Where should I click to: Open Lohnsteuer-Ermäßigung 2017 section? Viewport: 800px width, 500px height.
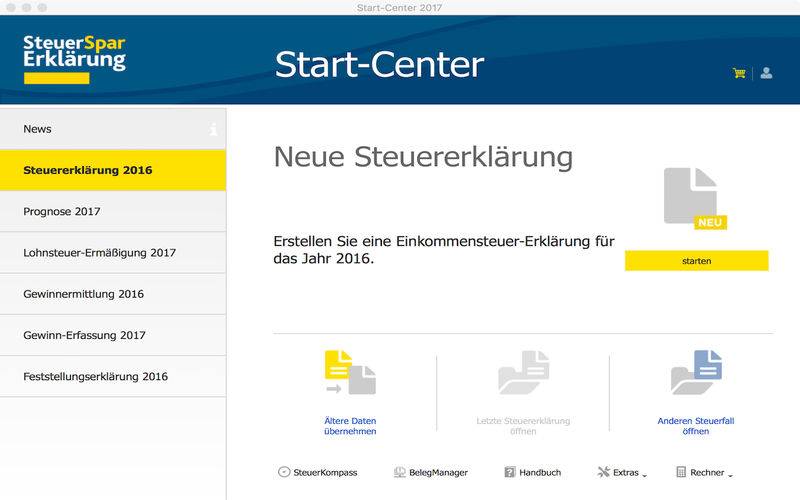click(113, 253)
